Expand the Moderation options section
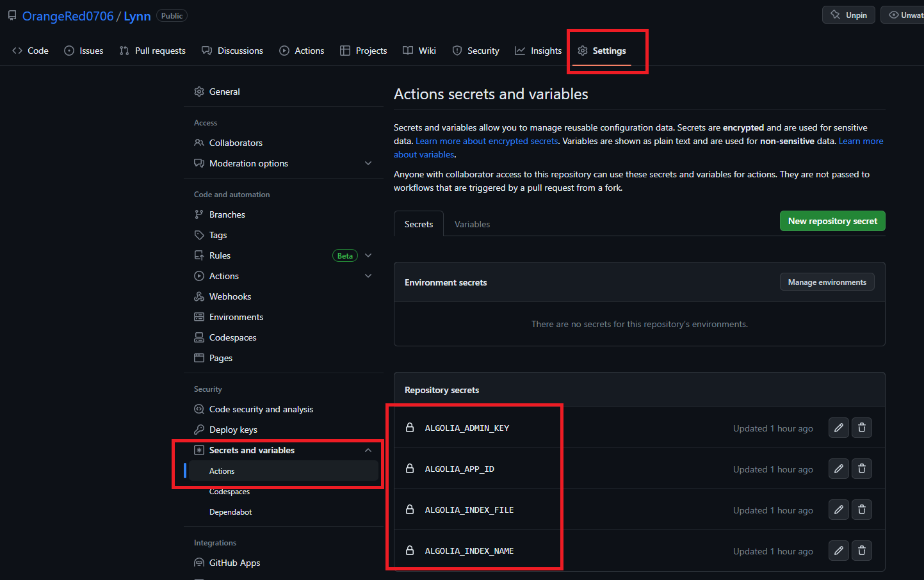The width and height of the screenshot is (924, 580). pyautogui.click(x=368, y=163)
